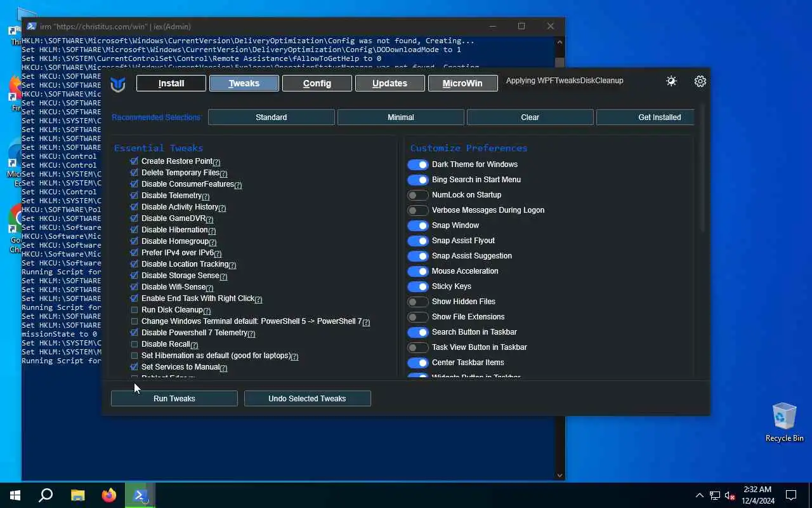Image resolution: width=812 pixels, height=508 pixels.
Task: Go to the Updates tab
Action: pyautogui.click(x=390, y=83)
